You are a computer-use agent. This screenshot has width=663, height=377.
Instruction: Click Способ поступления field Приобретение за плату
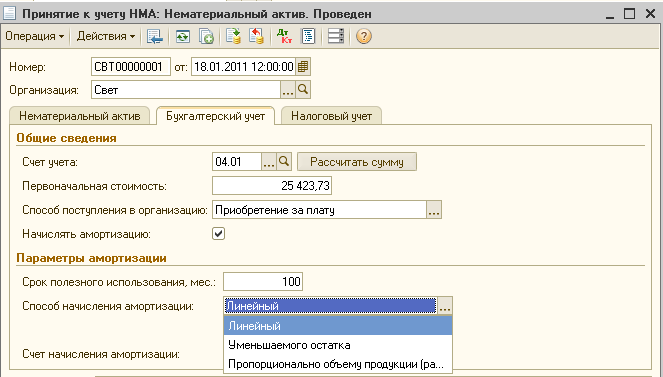coord(319,210)
